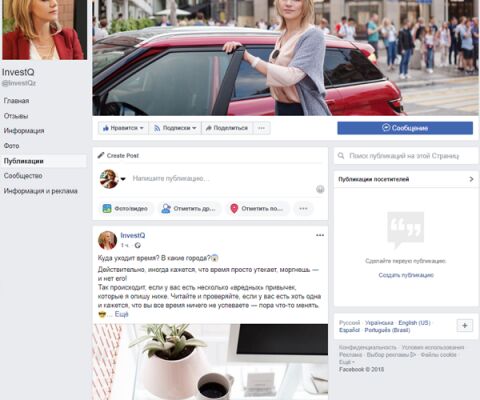The width and height of the screenshot is (480, 400).
Task: Expand the Ещё footer dropdown
Action: pyautogui.click(x=347, y=362)
